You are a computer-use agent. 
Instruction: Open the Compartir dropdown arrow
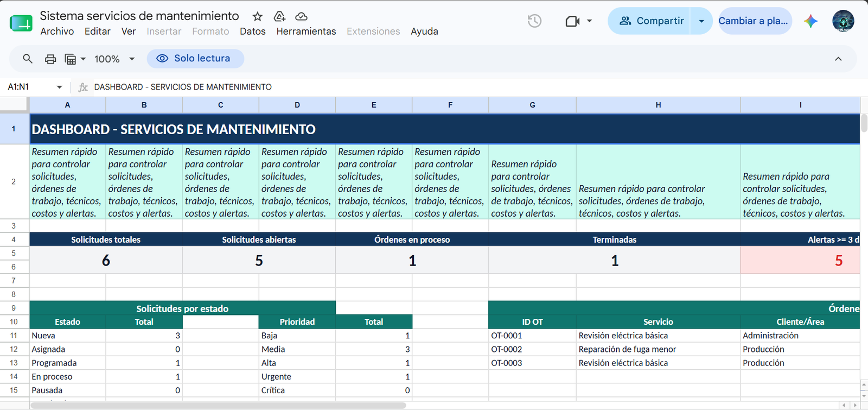701,21
